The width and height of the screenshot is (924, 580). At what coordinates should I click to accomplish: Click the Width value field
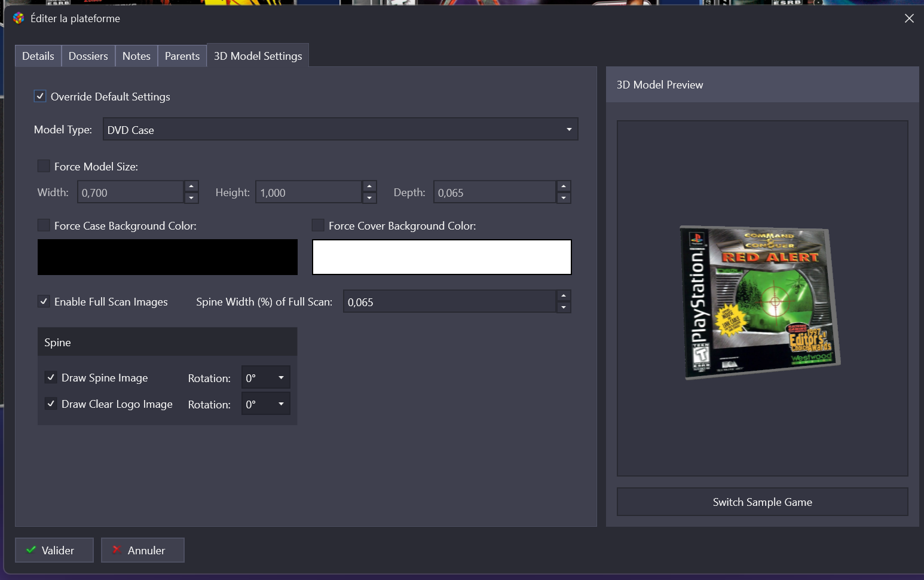(x=130, y=193)
